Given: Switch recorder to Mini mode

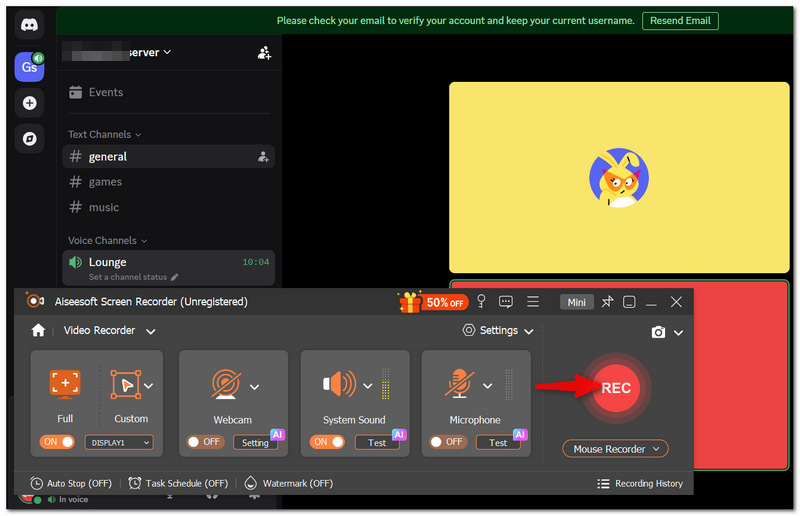Looking at the screenshot, I should pos(577,302).
